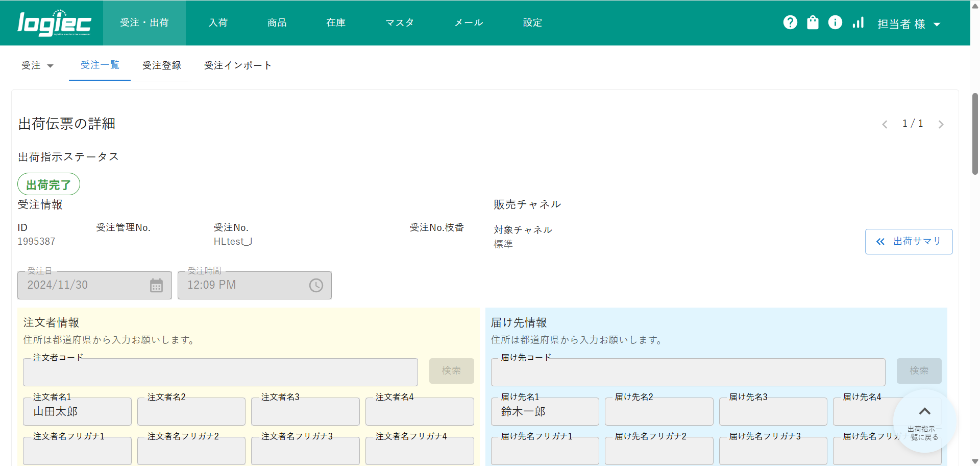Click the clock icon in 受注時間 field
Image resolution: width=980 pixels, height=466 pixels.
click(x=316, y=286)
